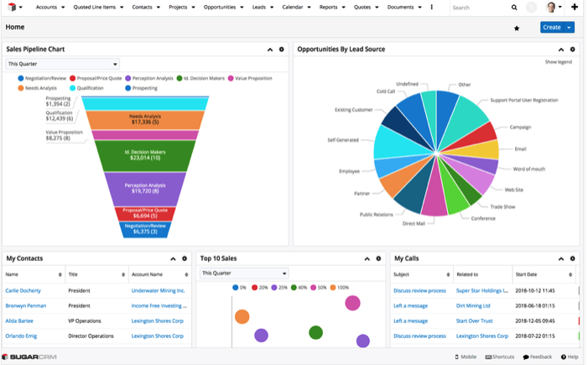This screenshot has width=588, height=365.
Task: Open Carlie Docherty contact link
Action: point(25,290)
